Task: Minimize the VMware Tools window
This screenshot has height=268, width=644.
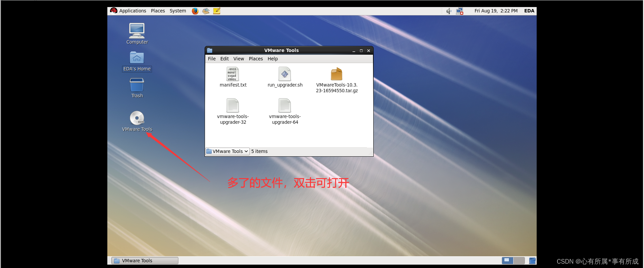Action: 354,51
